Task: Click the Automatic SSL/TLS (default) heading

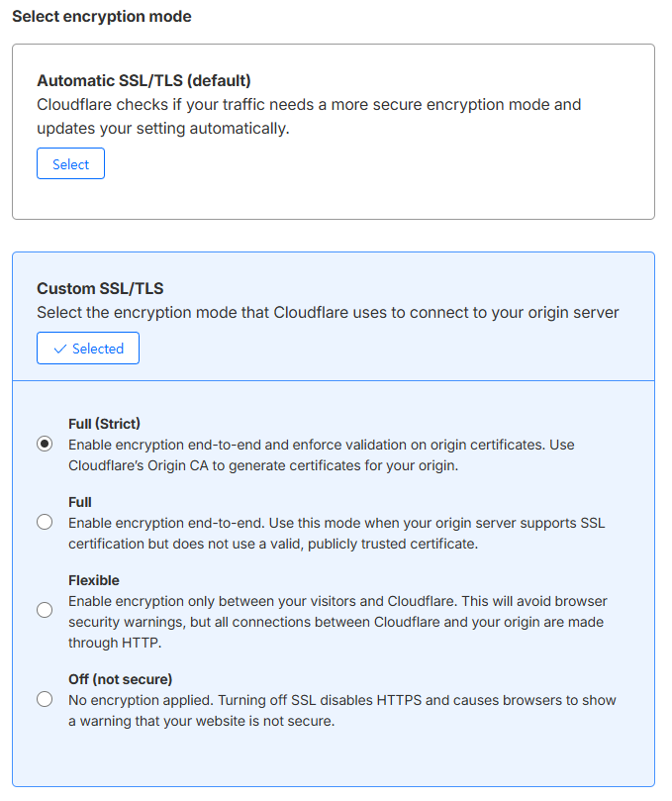Action: tap(144, 80)
